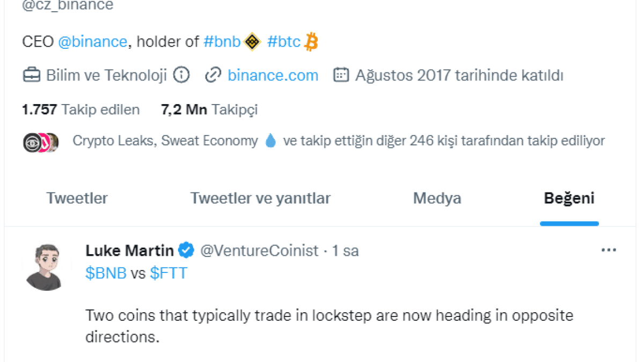Select the Beğeni tab

[x=569, y=198]
